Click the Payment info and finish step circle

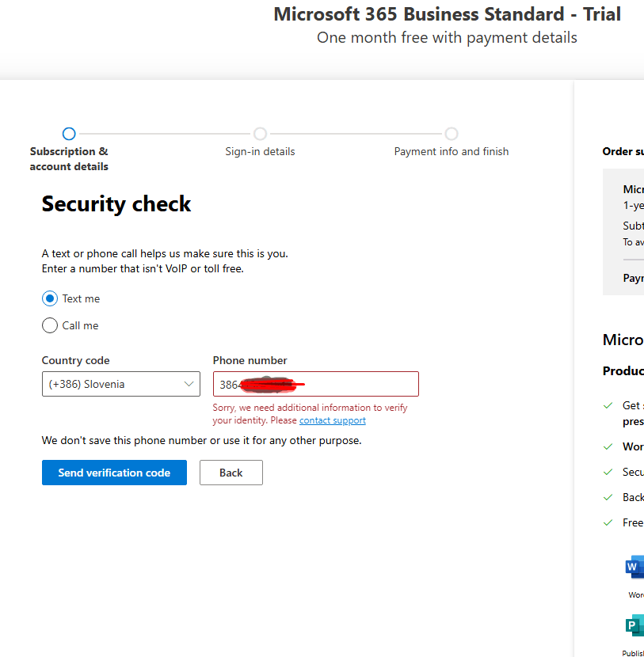[x=452, y=134]
